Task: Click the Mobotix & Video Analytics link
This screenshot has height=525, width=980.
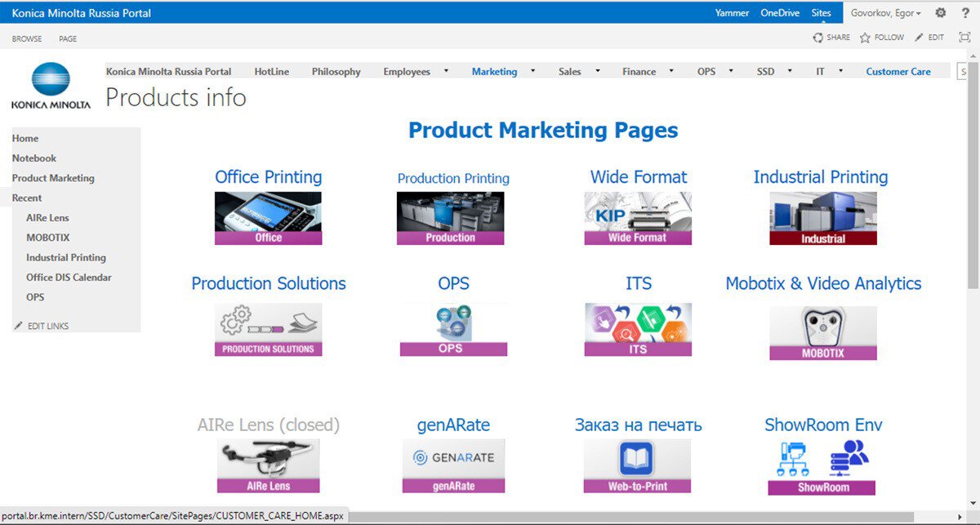Action: point(823,283)
